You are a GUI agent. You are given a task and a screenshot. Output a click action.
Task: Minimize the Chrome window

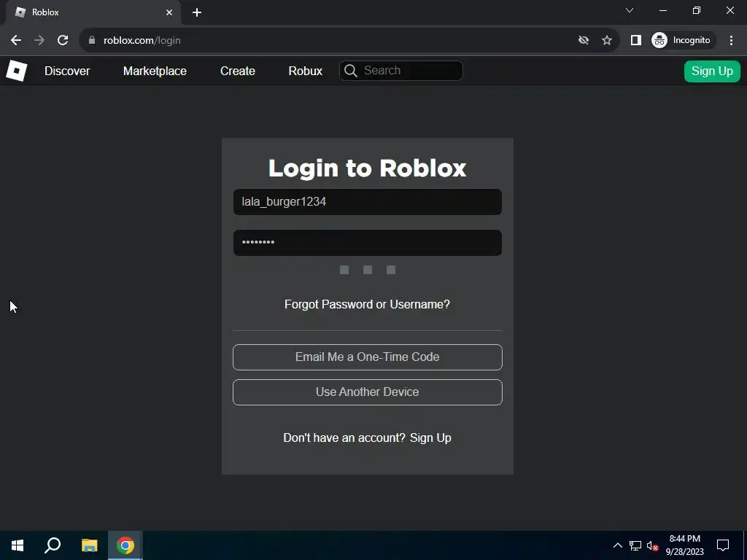pos(663,10)
